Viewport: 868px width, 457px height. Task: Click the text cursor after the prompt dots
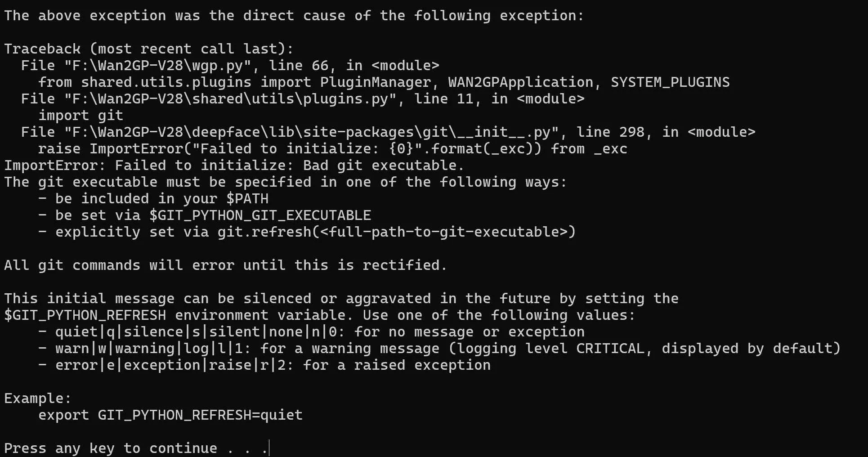(269, 448)
